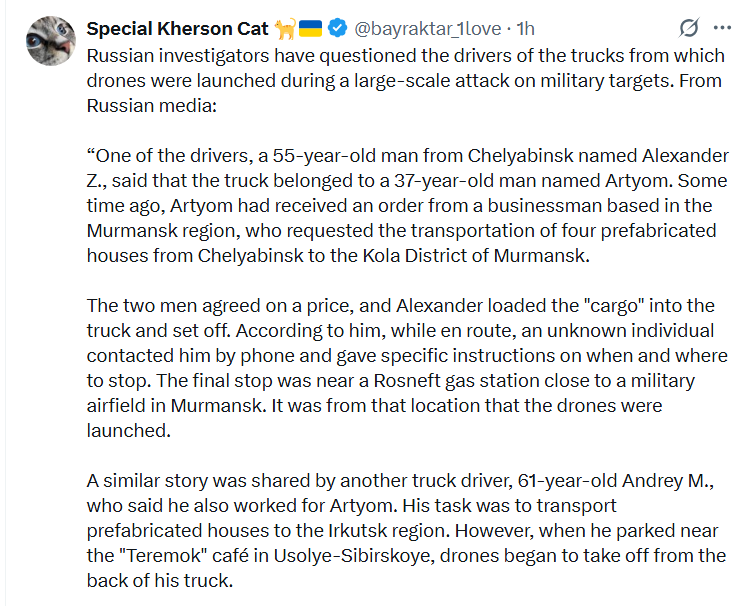Click the blue verified checkmark badge
Image resolution: width=752 pixels, height=606 pixels.
point(338,28)
